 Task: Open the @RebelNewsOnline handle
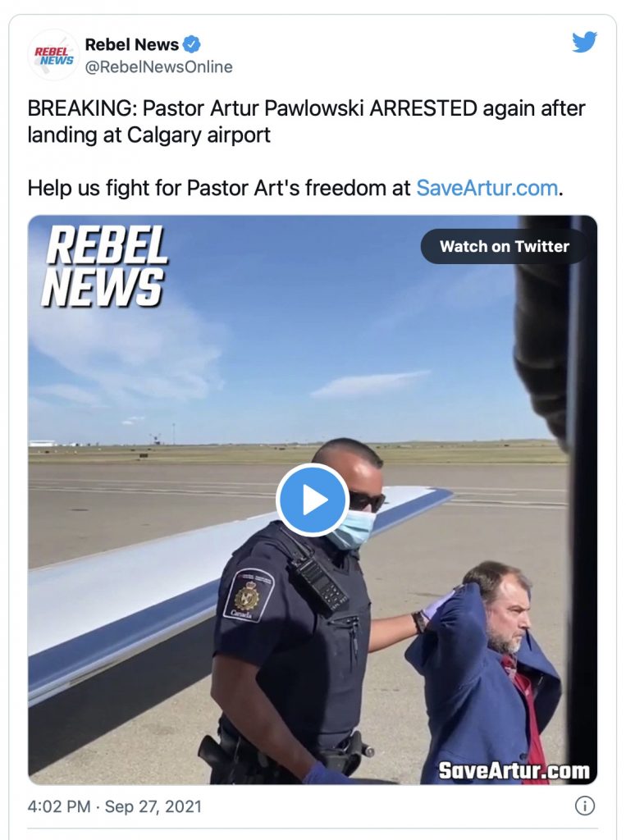(158, 67)
